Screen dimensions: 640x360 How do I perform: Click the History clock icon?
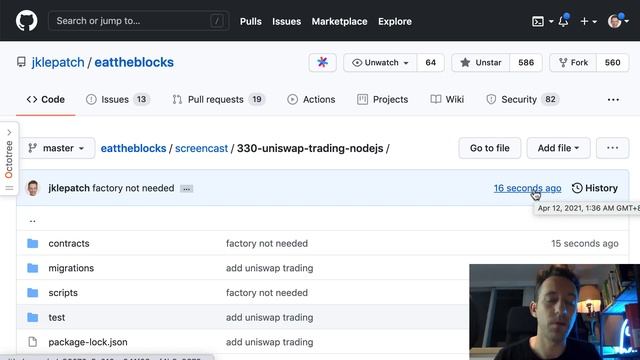click(577, 188)
